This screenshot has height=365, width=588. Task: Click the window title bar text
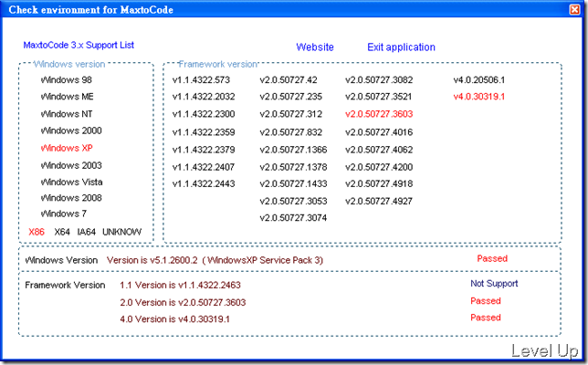90,10
